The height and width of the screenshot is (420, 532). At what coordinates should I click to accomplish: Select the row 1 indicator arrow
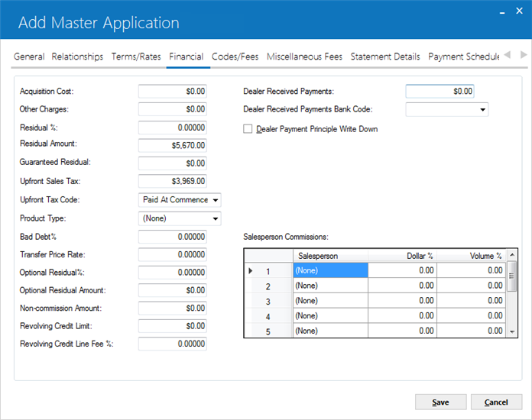(251, 271)
